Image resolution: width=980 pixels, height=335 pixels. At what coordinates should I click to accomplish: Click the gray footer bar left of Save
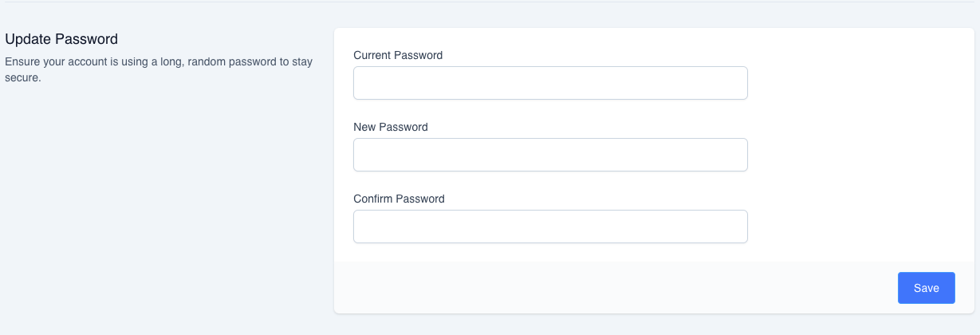(614, 288)
